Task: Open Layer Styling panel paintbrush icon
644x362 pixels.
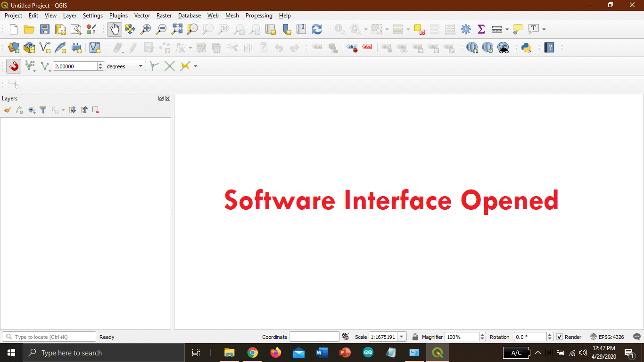Action: click(x=7, y=110)
